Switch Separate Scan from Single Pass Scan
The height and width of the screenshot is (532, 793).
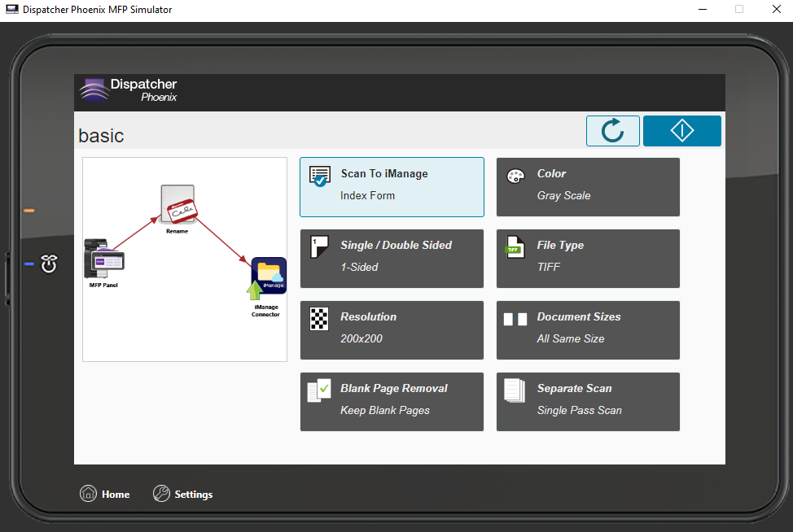tap(588, 402)
